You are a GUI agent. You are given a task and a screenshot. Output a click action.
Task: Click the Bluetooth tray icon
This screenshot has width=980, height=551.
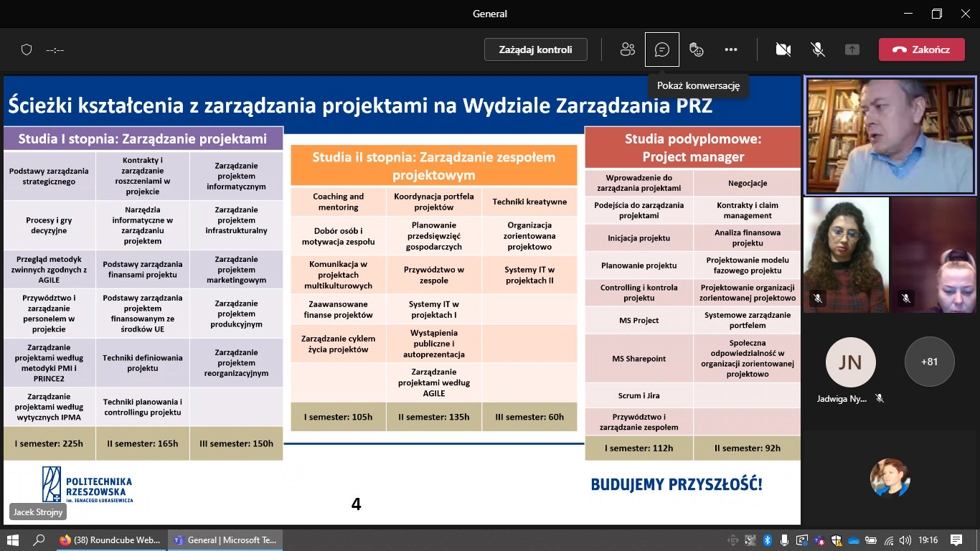pyautogui.click(x=767, y=540)
